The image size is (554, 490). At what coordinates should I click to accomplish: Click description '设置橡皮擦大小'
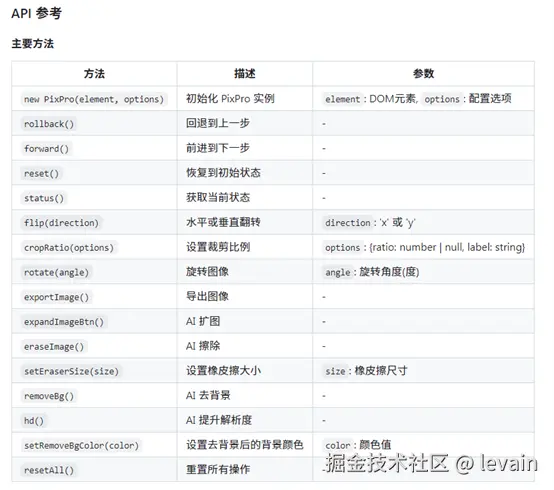[x=223, y=371]
